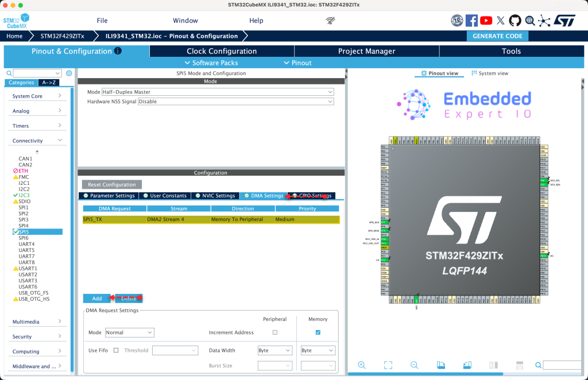This screenshot has height=380, width=588.
Task: Enable the Peripheral increment address checkbox
Action: click(x=274, y=333)
